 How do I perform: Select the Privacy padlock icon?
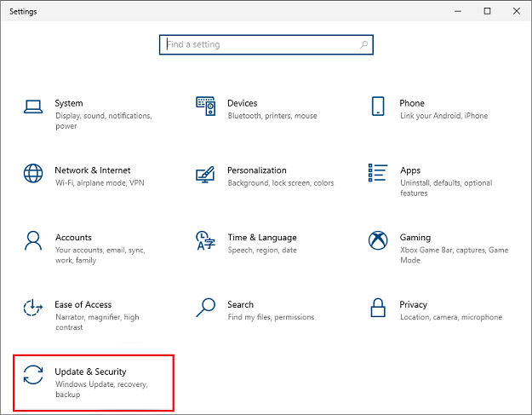pos(378,308)
